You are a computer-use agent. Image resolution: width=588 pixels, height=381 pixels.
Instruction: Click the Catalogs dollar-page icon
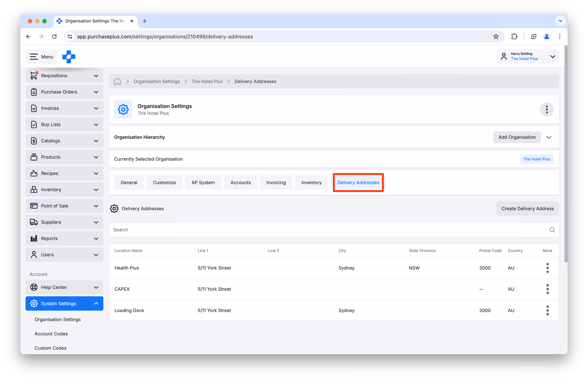pyautogui.click(x=34, y=141)
